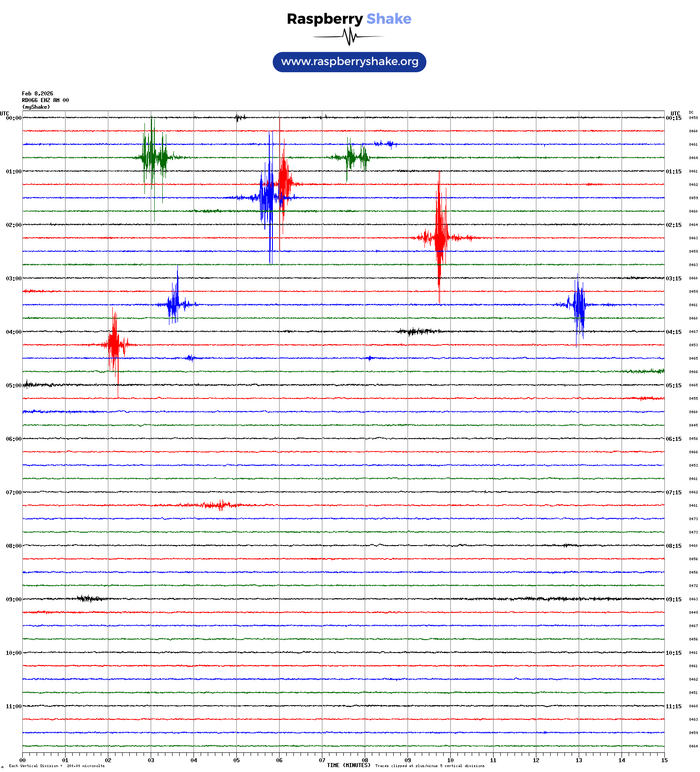The width and height of the screenshot is (700, 772).
Task: Click the Each Vertical Division scale note
Action: (57, 766)
